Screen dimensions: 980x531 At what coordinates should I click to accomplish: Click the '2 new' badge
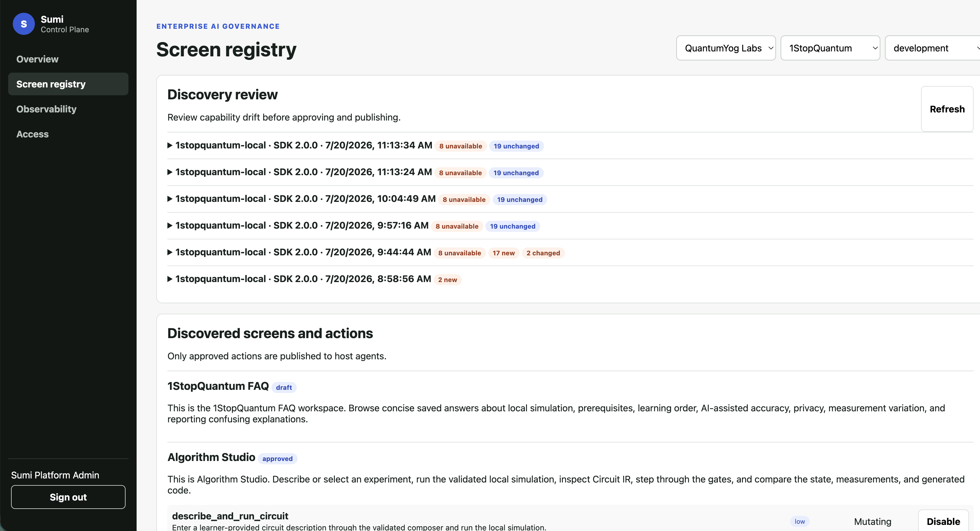[x=447, y=279]
